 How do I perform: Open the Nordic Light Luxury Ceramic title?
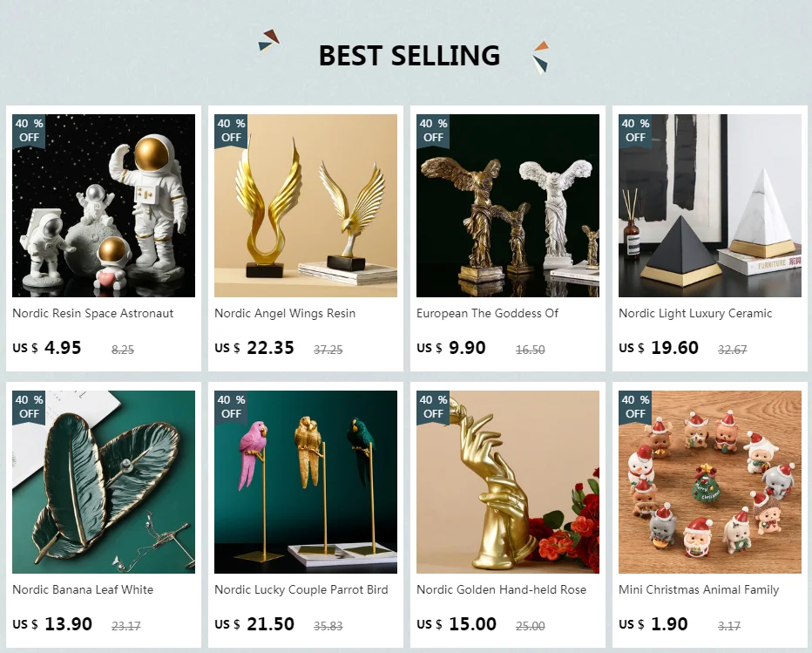pyautogui.click(x=695, y=314)
